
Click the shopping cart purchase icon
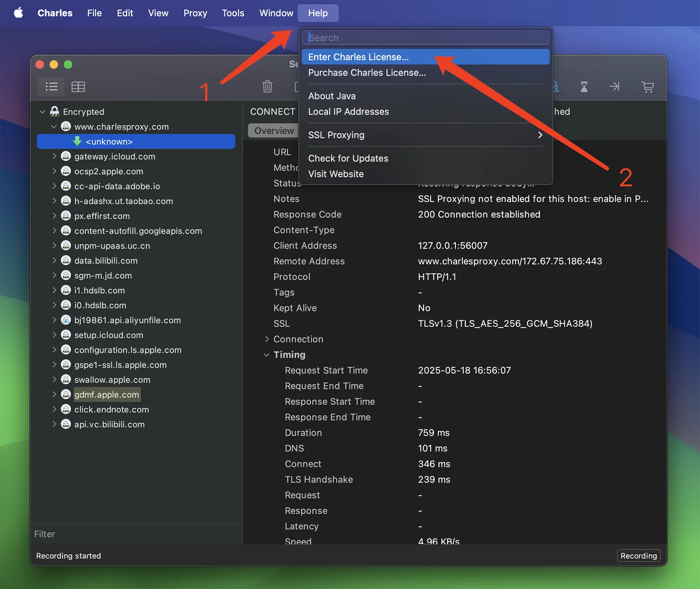[x=648, y=86]
